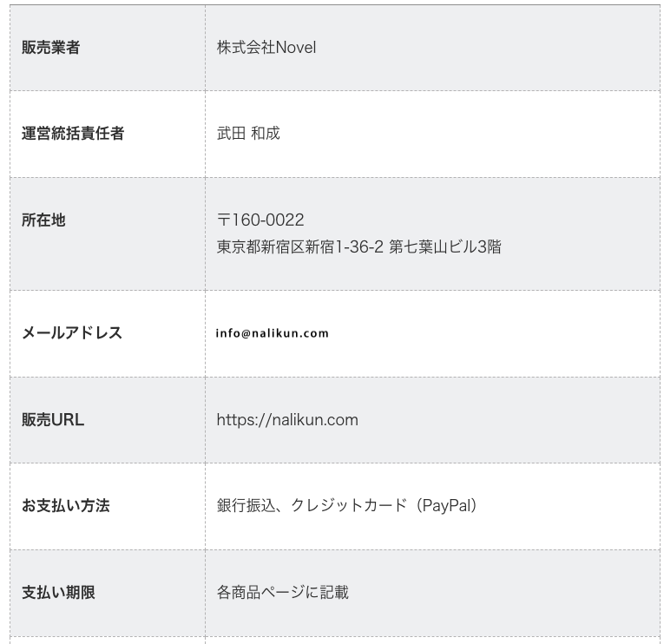Click the given name 和成
This screenshot has height=644, width=664.
[266, 134]
